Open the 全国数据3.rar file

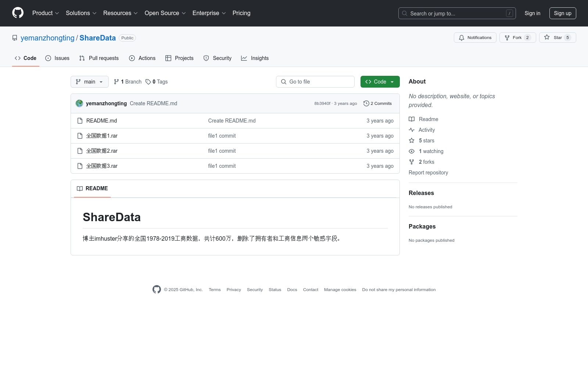coord(102,166)
